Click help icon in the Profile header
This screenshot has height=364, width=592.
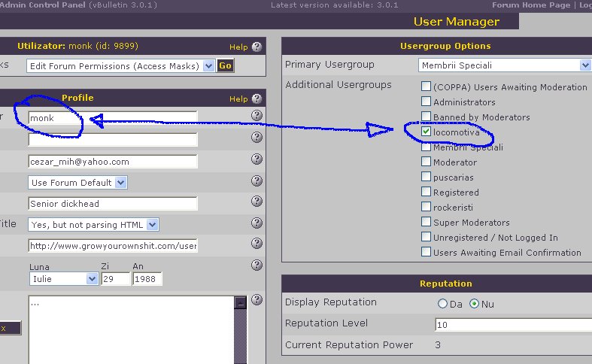(x=257, y=99)
